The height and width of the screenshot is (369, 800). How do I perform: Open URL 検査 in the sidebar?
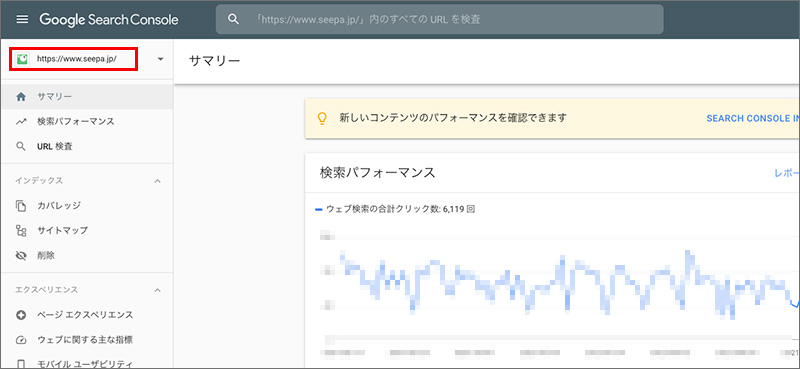(87, 147)
